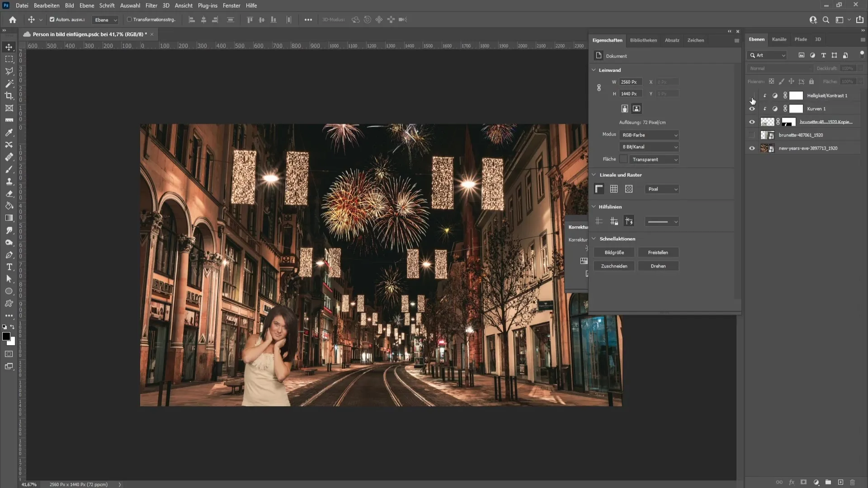Toggle visibility of Kurven 1 layer
The height and width of the screenshot is (488, 868).
point(752,108)
